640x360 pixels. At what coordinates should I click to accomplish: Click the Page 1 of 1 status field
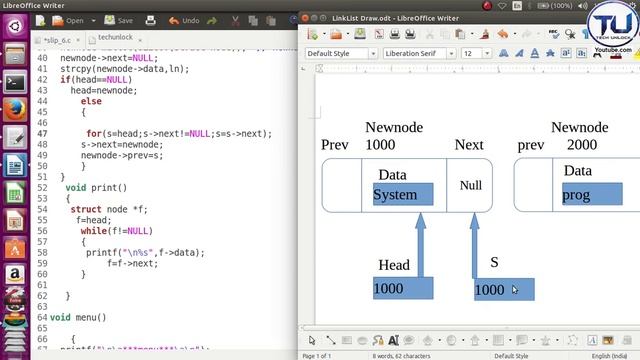point(317,356)
